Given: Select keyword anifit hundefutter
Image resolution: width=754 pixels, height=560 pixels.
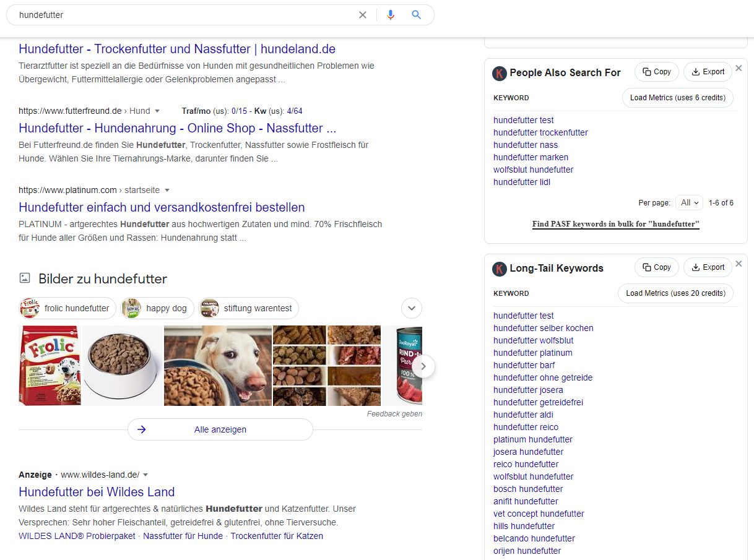Looking at the screenshot, I should point(526,501).
